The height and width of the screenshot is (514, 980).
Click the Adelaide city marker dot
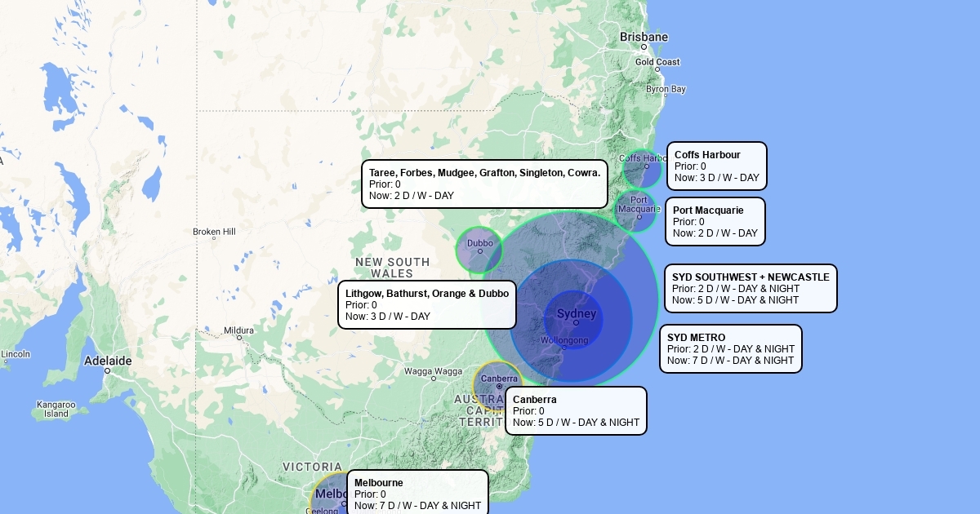(x=107, y=370)
